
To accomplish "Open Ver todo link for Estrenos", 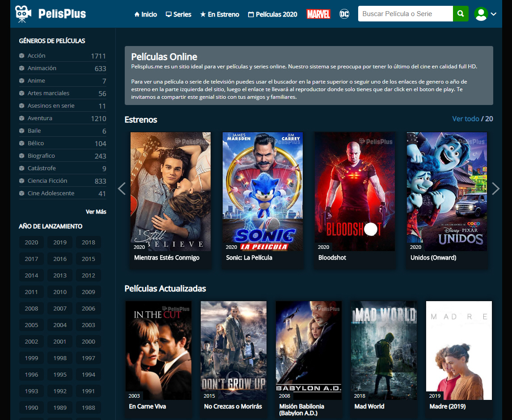I will tap(465, 119).
